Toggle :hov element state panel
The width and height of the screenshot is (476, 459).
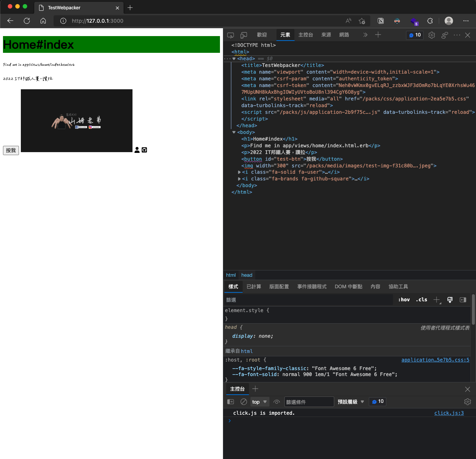404,300
